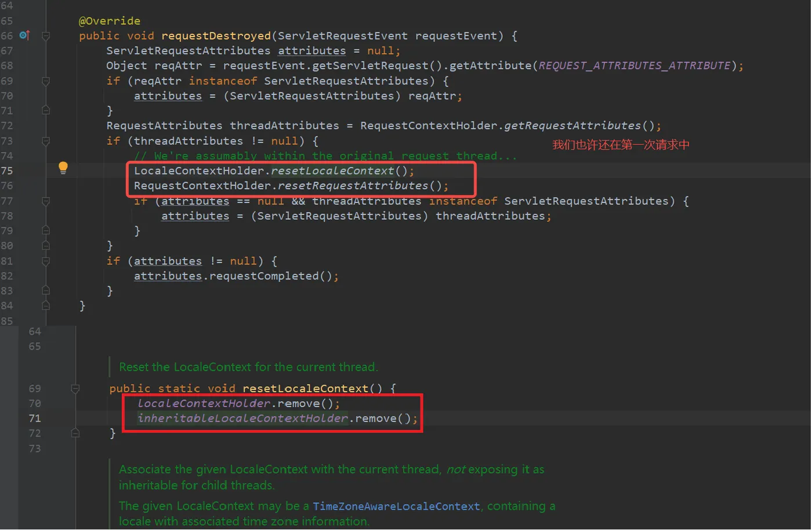This screenshot has width=812, height=530.
Task: Click the localeContextHolder field on lower line 70
Action: tap(204, 404)
